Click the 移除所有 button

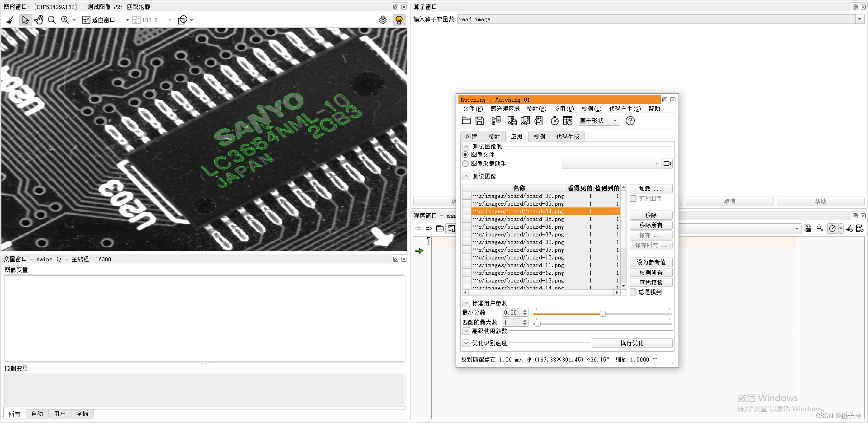coord(651,225)
